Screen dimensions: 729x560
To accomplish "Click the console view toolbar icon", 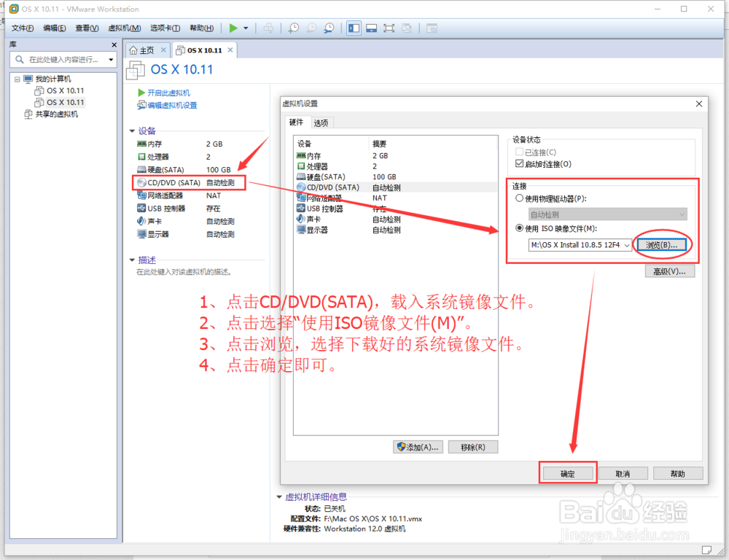I will point(432,28).
